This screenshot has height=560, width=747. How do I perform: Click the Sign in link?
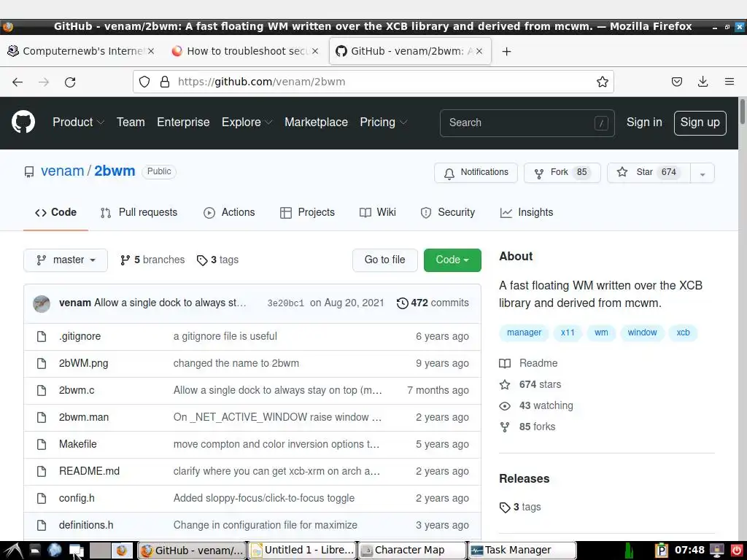(x=644, y=122)
